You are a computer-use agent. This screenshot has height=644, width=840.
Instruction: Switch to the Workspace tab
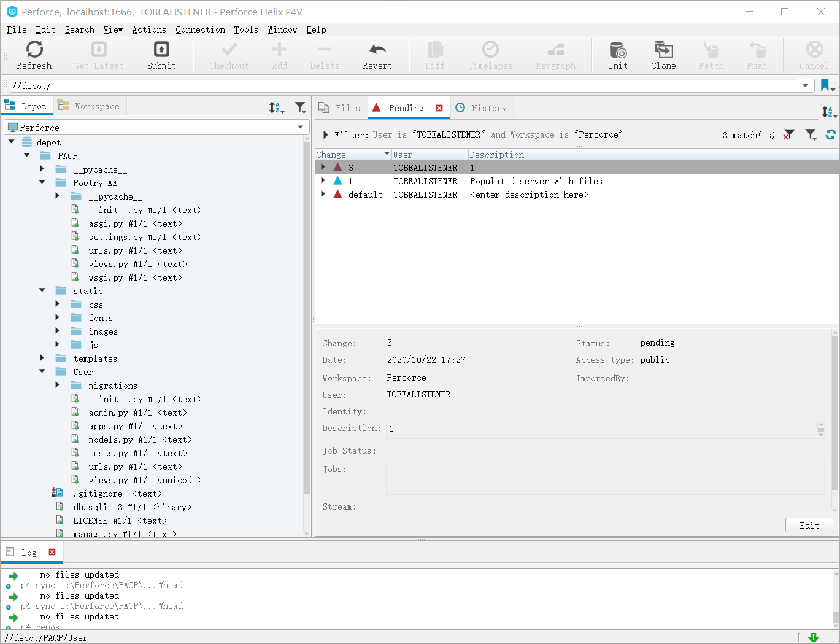click(90, 106)
